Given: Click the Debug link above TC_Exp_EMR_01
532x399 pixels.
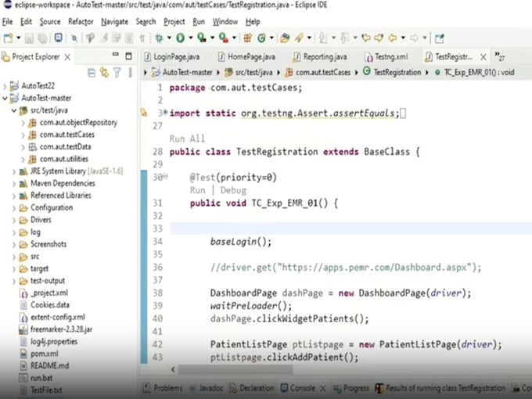Looking at the screenshot, I should click(x=233, y=190).
